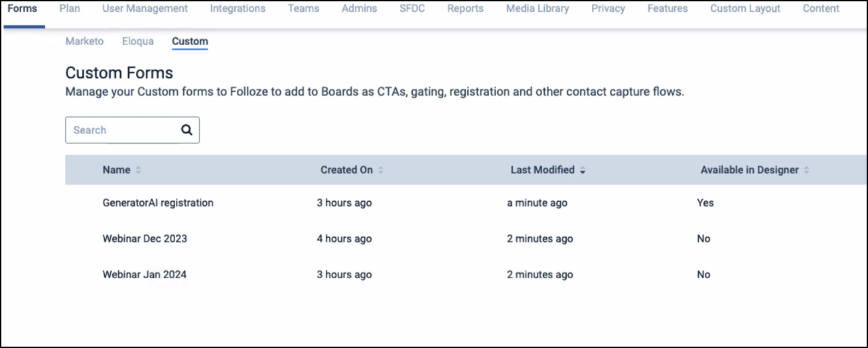The width and height of the screenshot is (868, 348).
Task: Open the Webinar Dec 2023 form
Action: click(x=145, y=238)
